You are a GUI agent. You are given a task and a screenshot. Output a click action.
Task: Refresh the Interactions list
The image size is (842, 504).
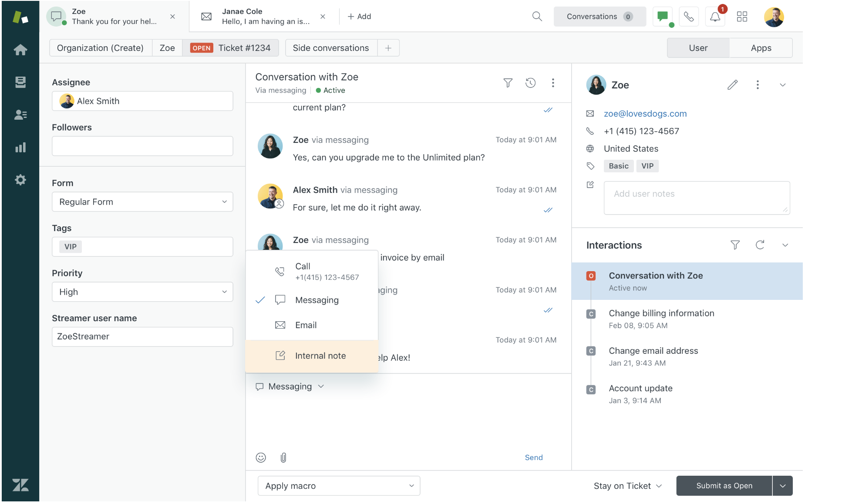(x=760, y=245)
